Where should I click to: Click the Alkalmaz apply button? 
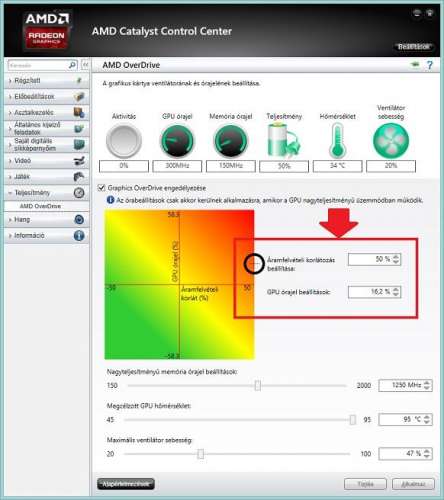click(413, 484)
